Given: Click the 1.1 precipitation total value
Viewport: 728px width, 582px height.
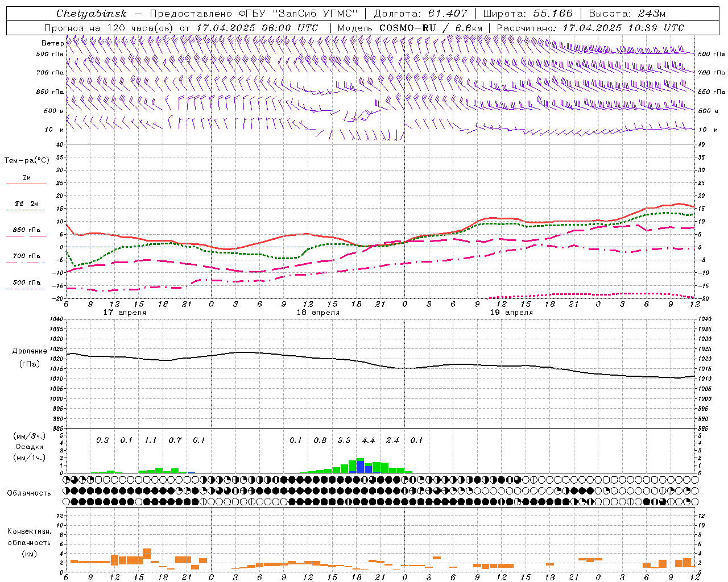Looking at the screenshot, I should point(151,440).
